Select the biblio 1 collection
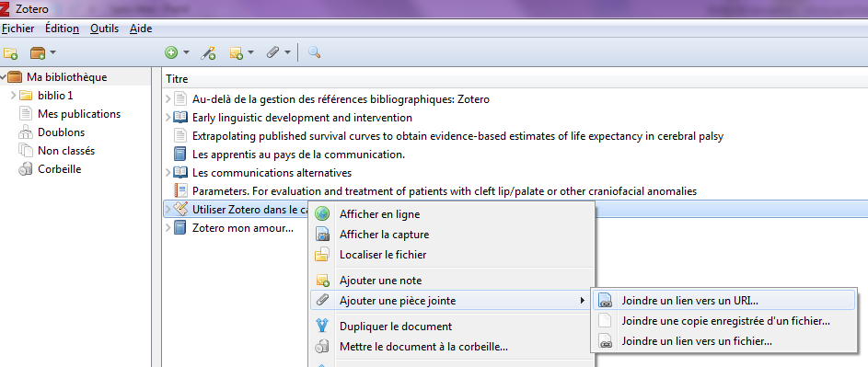Viewport: 868px width, 367px height. click(x=55, y=96)
